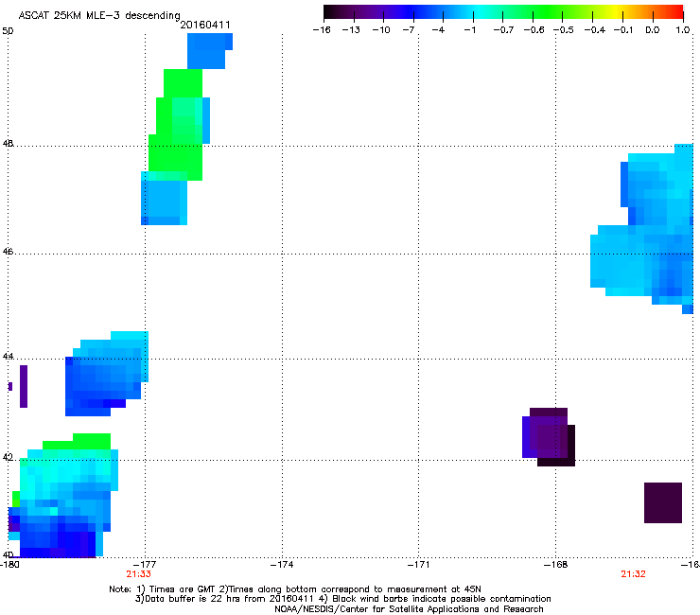This screenshot has height=615, width=700.
Task: Click the 'NOAA/NESDIS/Center for Satellite Applications' credit
Action: pyautogui.click(x=409, y=609)
